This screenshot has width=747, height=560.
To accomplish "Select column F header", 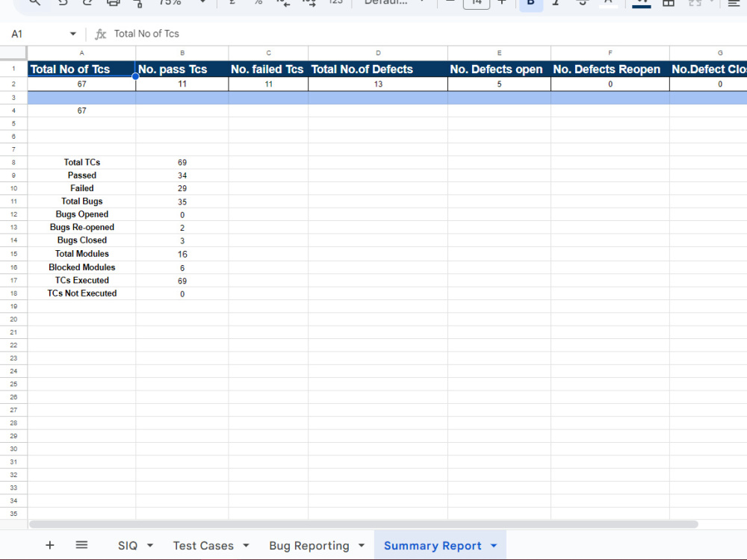I will pyautogui.click(x=610, y=53).
